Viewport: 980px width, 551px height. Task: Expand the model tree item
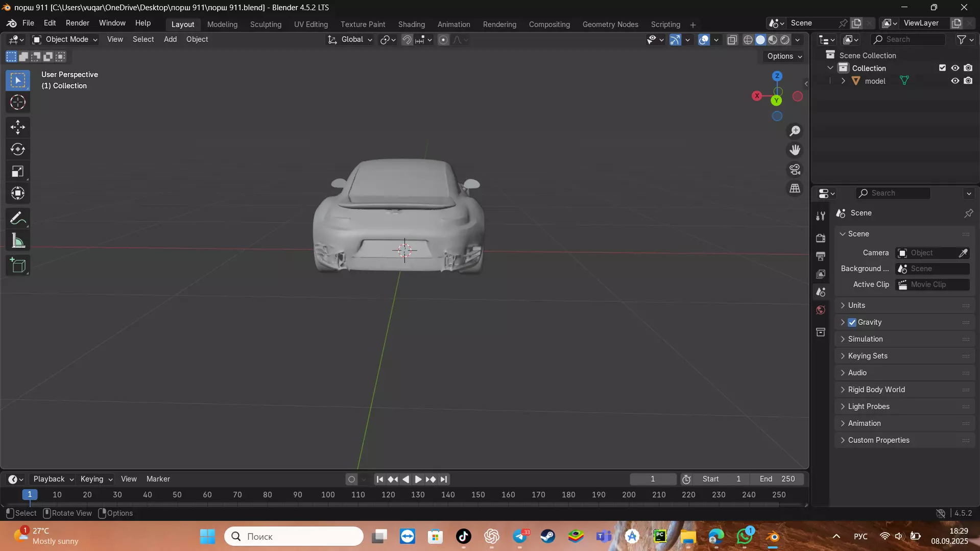[x=843, y=81]
